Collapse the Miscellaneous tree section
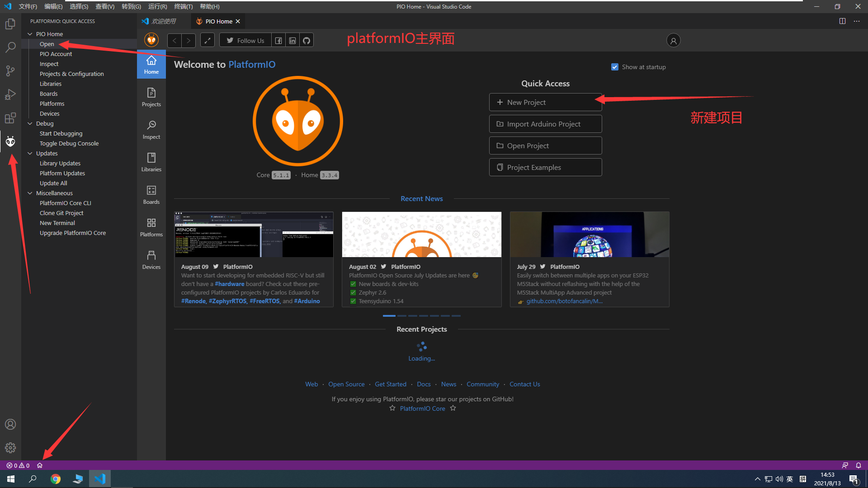This screenshot has height=488, width=868. pos(30,193)
